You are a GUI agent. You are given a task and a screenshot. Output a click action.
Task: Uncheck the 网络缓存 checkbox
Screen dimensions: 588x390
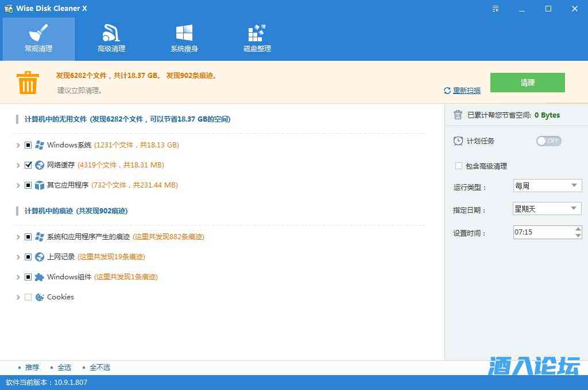[x=28, y=165]
